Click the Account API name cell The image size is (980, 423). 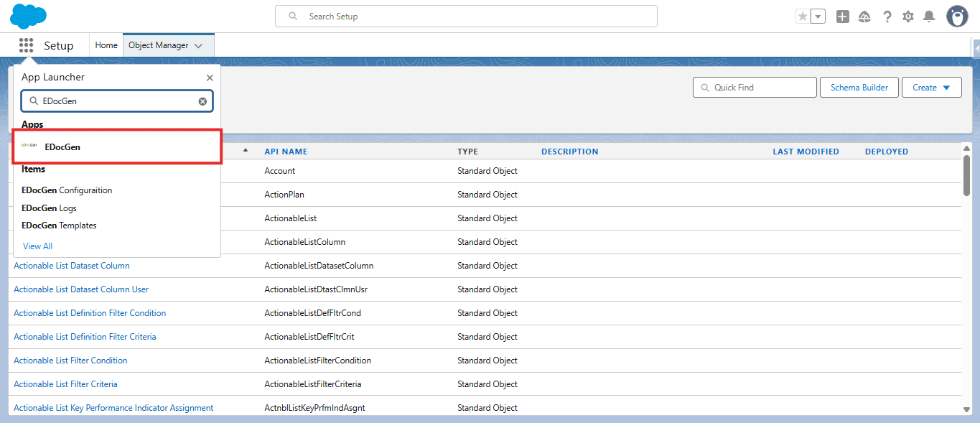pyautogui.click(x=280, y=171)
